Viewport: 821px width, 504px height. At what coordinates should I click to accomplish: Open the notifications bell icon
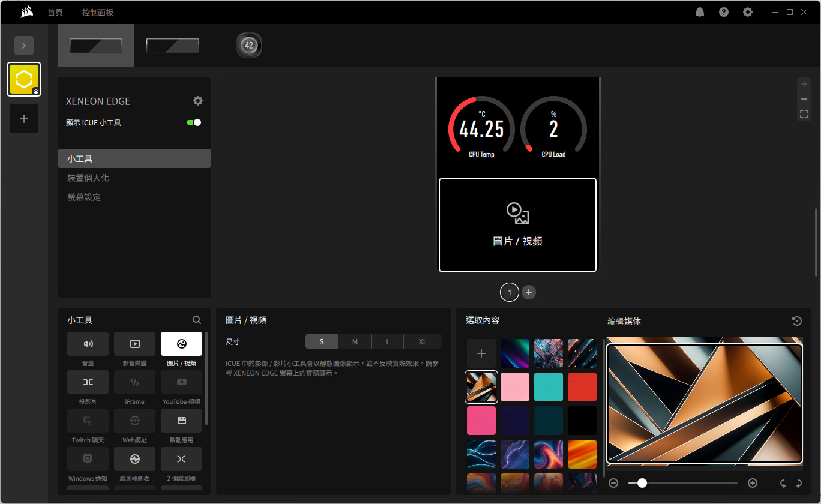point(700,12)
